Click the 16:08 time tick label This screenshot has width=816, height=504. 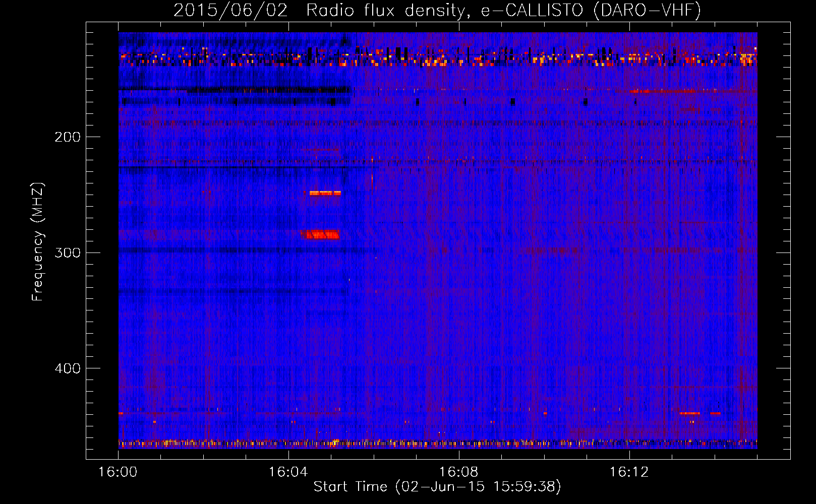click(x=459, y=472)
